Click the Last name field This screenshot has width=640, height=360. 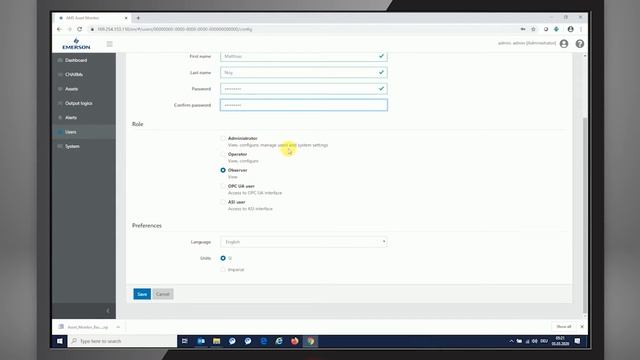pos(304,73)
